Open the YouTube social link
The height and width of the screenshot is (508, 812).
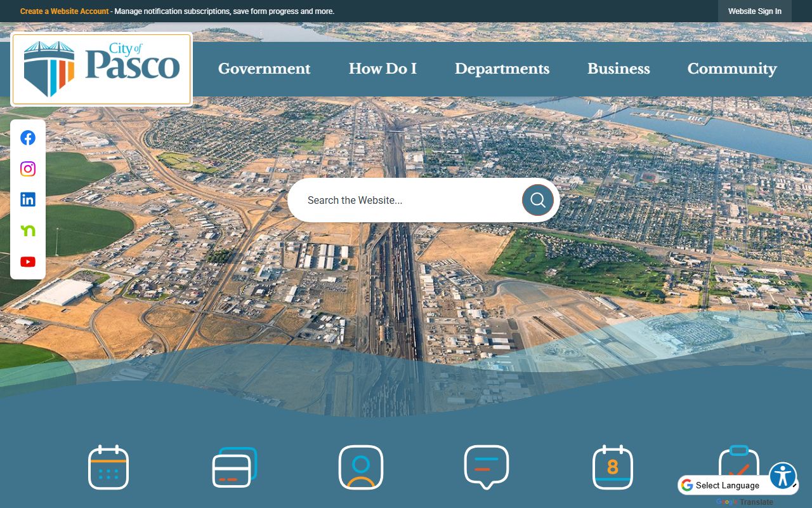click(x=28, y=262)
